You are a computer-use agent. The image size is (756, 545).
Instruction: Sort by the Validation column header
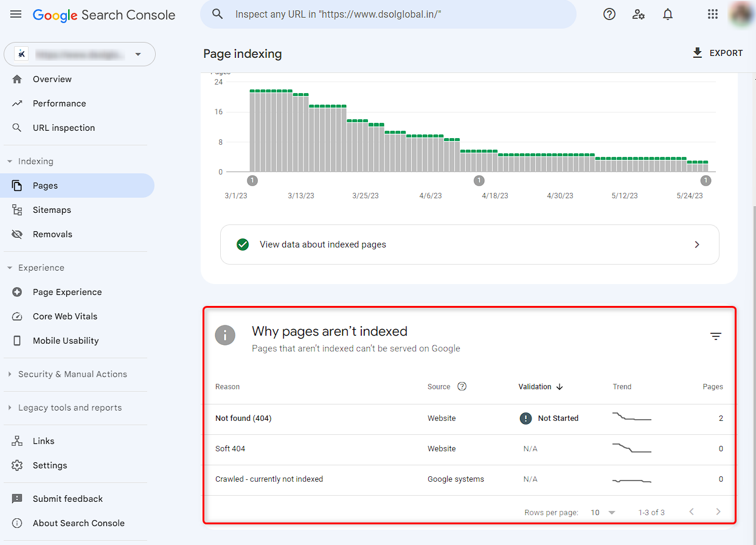click(541, 386)
